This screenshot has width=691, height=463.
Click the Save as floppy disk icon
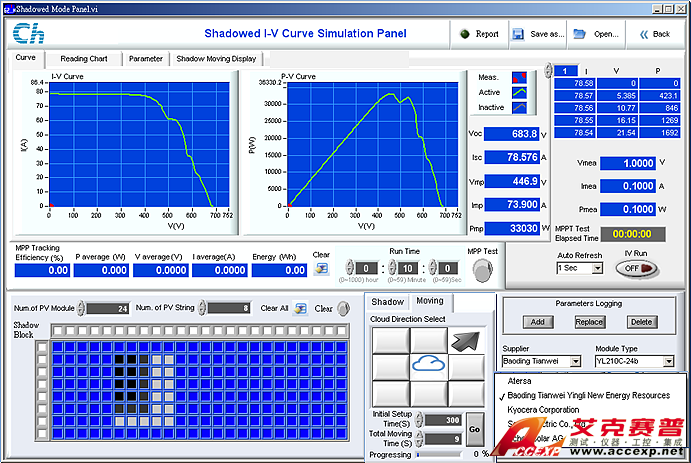[x=518, y=33]
